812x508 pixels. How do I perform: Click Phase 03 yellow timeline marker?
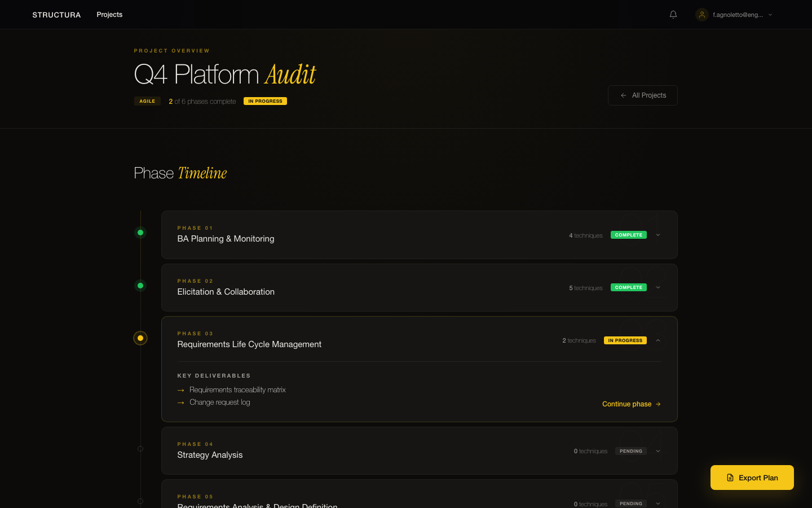(x=140, y=338)
